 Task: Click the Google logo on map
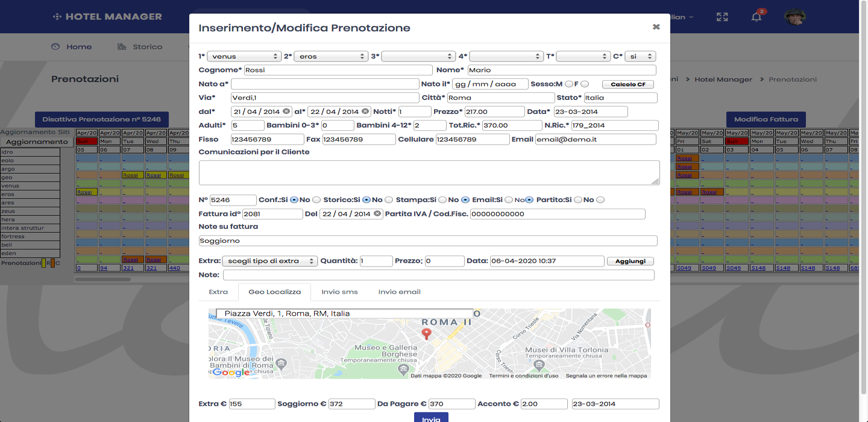tap(231, 373)
